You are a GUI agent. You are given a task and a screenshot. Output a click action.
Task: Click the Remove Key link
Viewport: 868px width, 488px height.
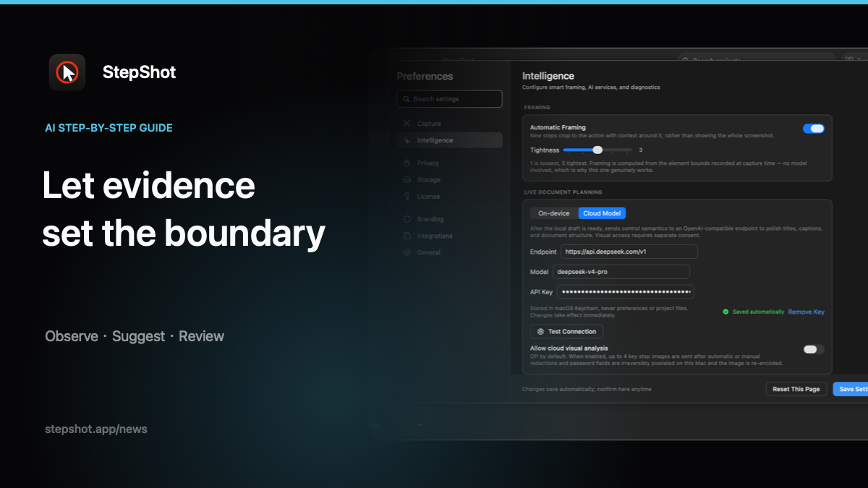[806, 312]
